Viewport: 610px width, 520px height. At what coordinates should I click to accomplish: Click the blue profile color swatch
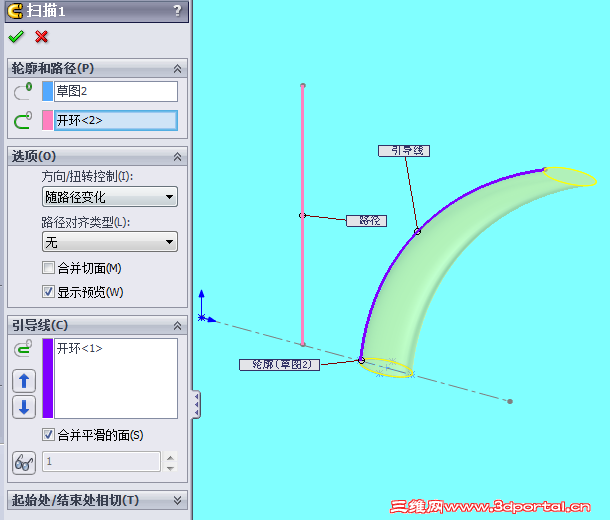[x=47, y=91]
